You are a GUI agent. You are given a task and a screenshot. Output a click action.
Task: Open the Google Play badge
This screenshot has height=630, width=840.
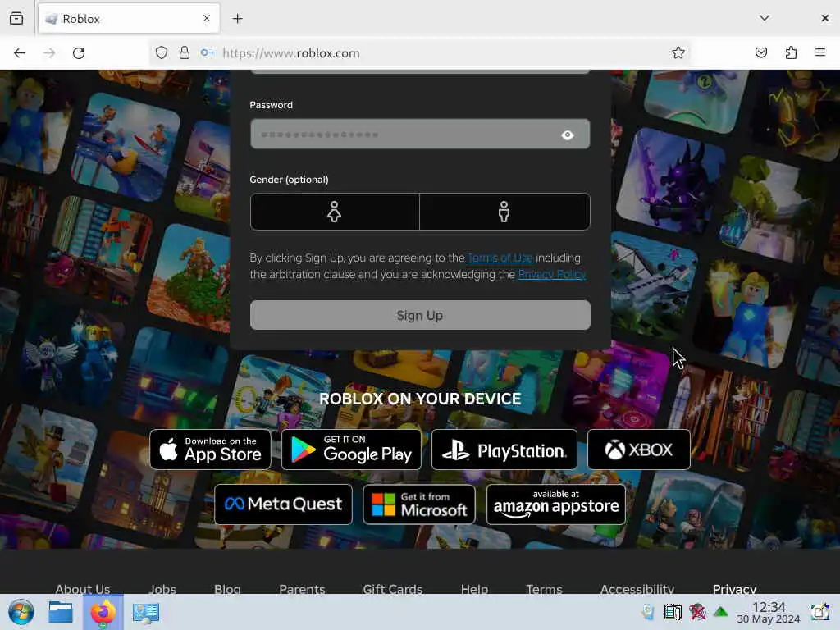pyautogui.click(x=351, y=450)
